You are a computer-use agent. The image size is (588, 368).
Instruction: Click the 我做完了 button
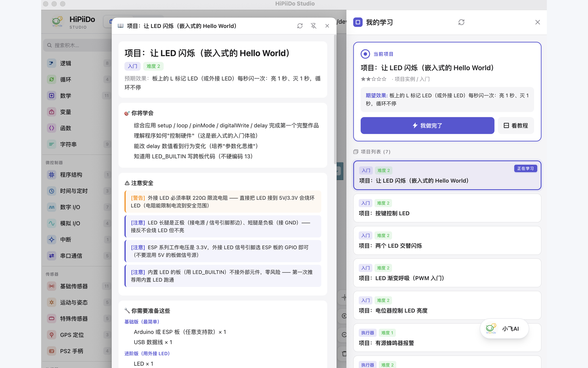click(427, 125)
